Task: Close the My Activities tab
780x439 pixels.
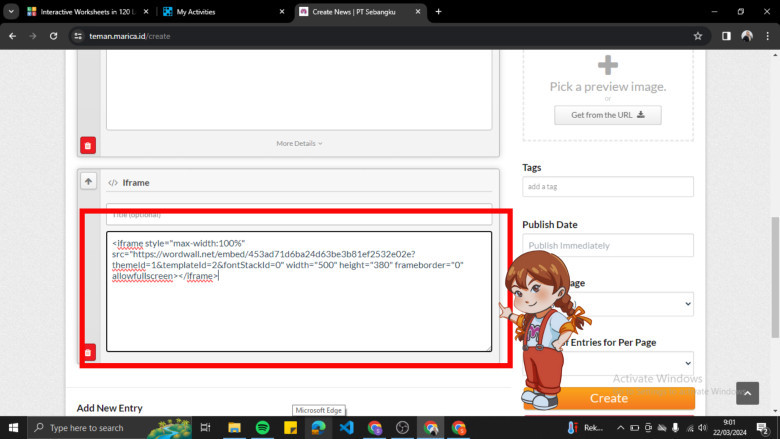Action: tap(282, 11)
